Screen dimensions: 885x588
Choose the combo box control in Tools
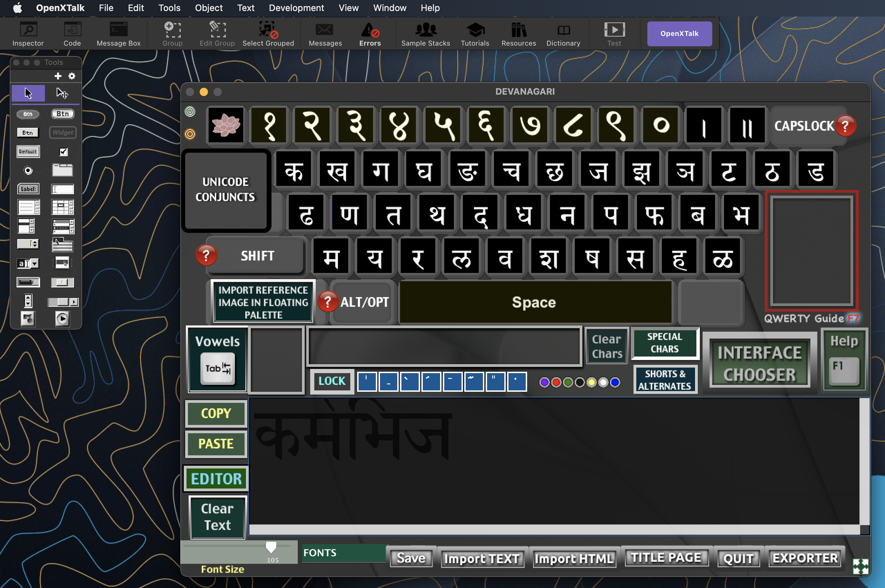pos(28,263)
